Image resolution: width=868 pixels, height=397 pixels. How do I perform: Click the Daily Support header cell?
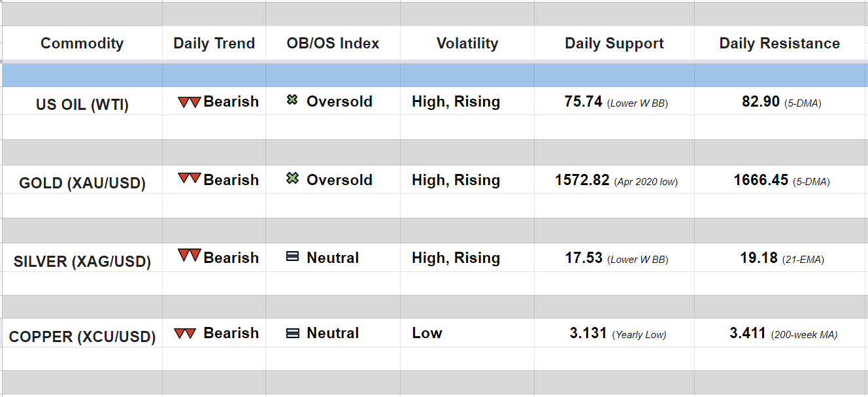[x=614, y=44]
